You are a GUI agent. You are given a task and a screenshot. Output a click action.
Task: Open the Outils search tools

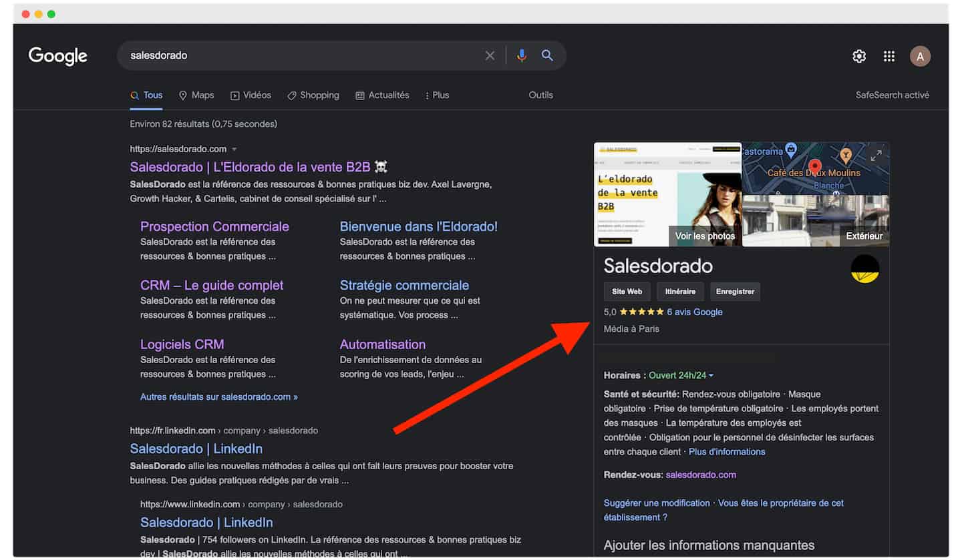(540, 95)
